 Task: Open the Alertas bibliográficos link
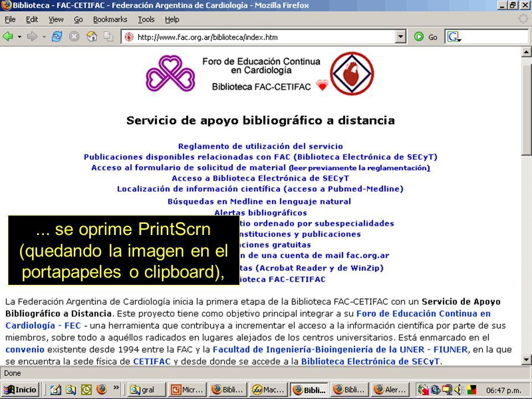[x=260, y=212]
